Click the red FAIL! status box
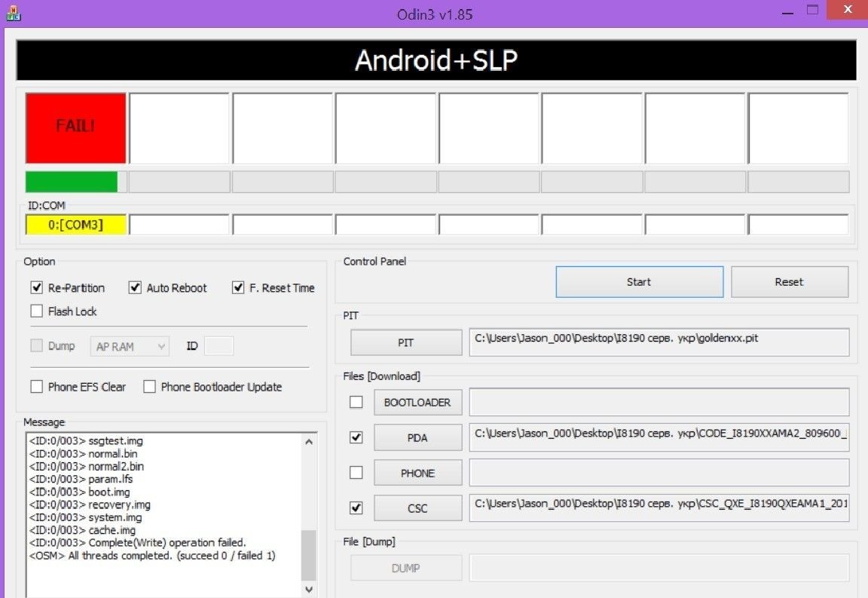The height and width of the screenshot is (598, 868). pos(76,128)
